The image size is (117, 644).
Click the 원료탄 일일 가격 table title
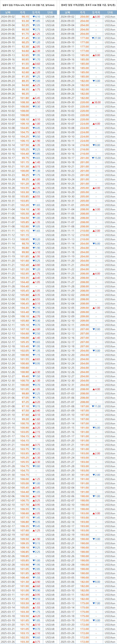click(x=88, y=5)
